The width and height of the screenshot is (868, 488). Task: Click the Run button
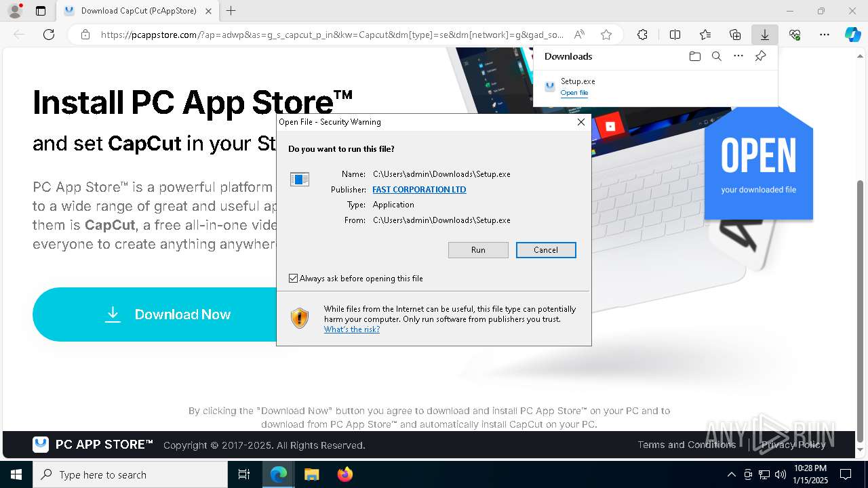point(478,250)
